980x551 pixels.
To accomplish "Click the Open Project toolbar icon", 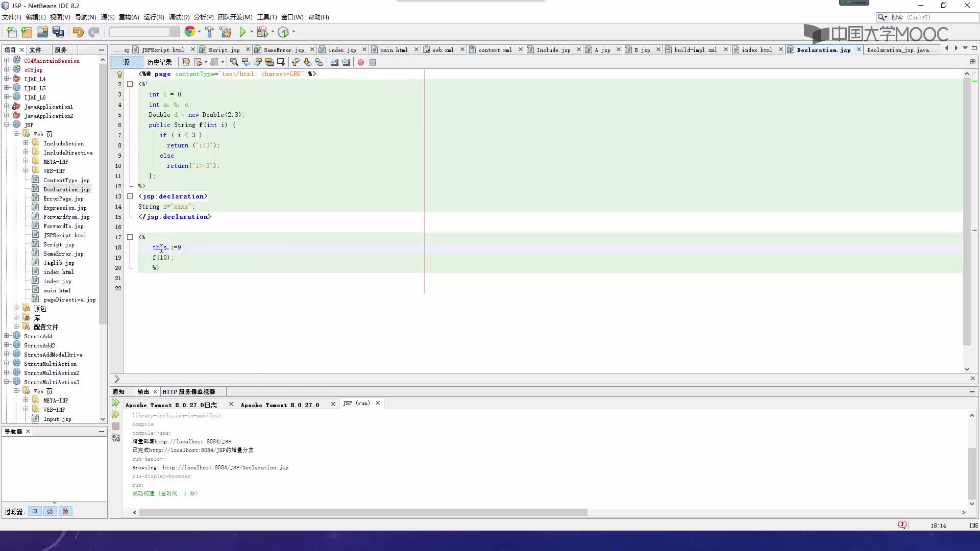I will (x=42, y=32).
